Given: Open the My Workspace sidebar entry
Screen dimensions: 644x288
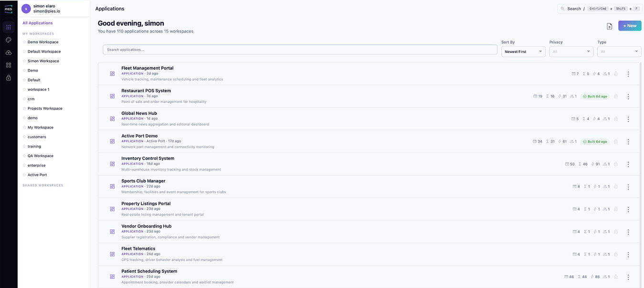Looking at the screenshot, I should (x=41, y=128).
